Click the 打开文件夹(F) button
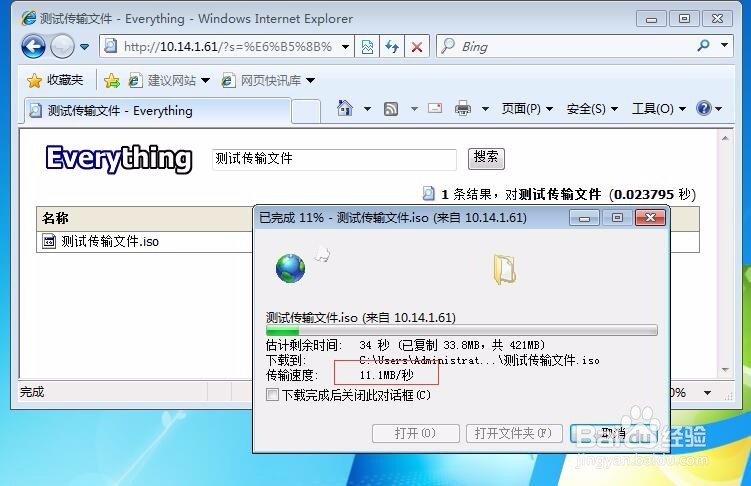The image size is (751, 486). (512, 433)
